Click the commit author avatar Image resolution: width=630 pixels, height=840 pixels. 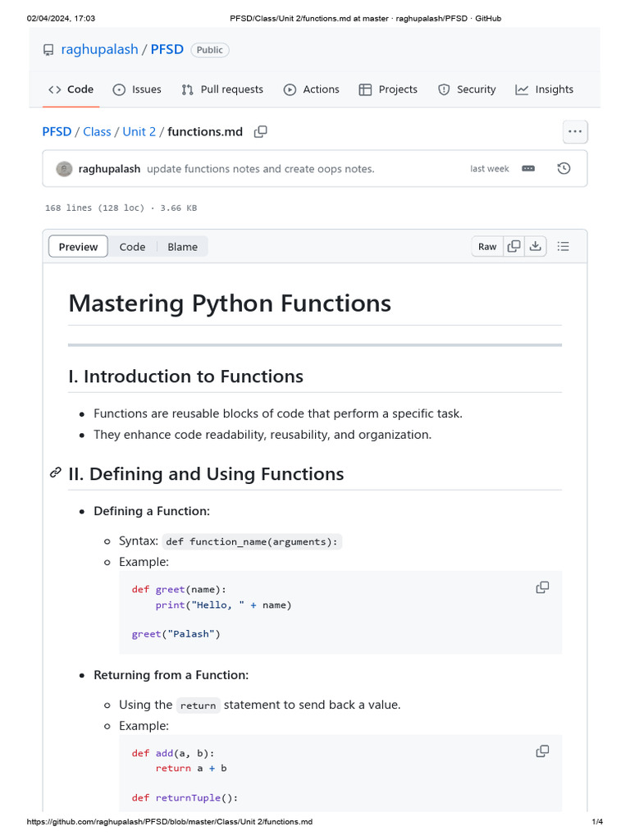[64, 169]
